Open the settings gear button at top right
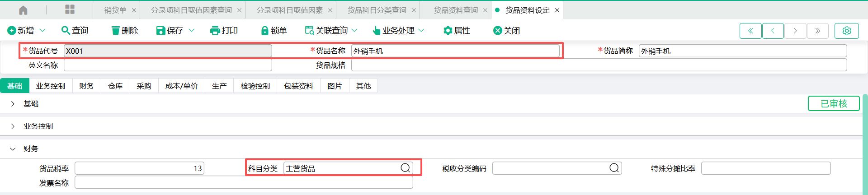The image size is (868, 195). (x=847, y=31)
